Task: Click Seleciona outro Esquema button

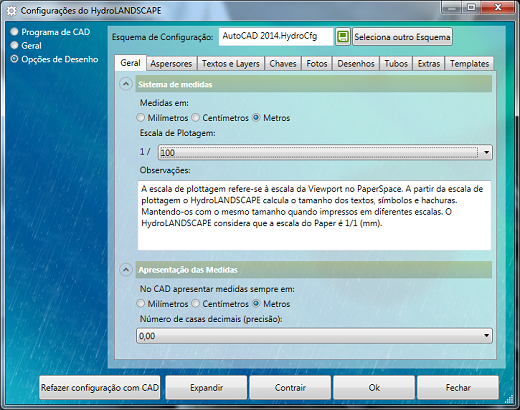Action: pos(402,37)
